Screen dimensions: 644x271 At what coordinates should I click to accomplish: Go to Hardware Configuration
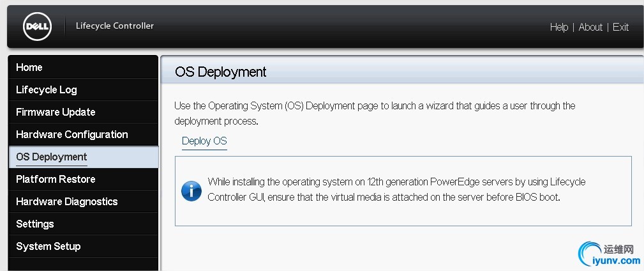(84, 134)
